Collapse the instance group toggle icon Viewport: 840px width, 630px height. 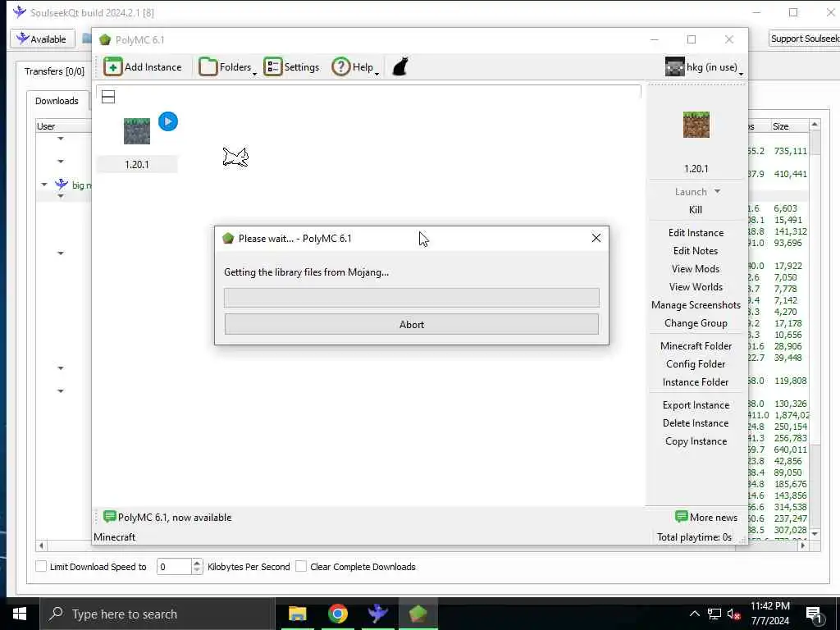[108, 97]
